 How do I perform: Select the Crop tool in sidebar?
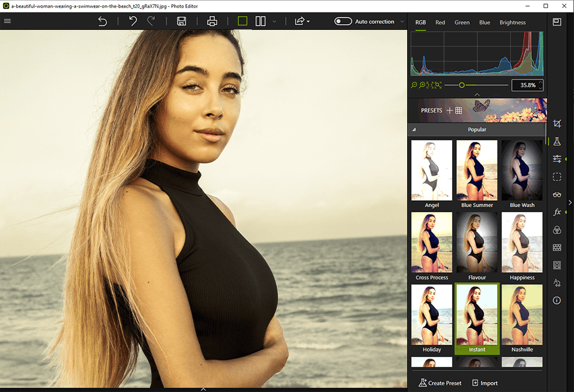pos(557,124)
